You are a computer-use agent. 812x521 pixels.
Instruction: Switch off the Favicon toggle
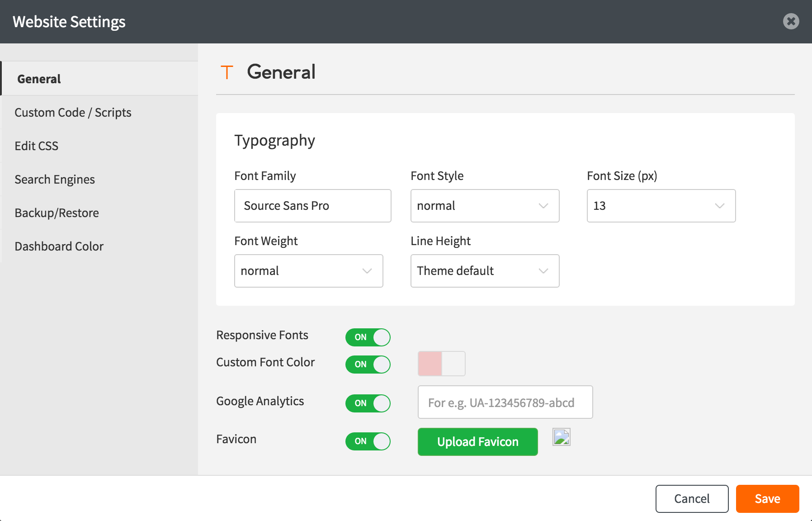pyautogui.click(x=368, y=441)
